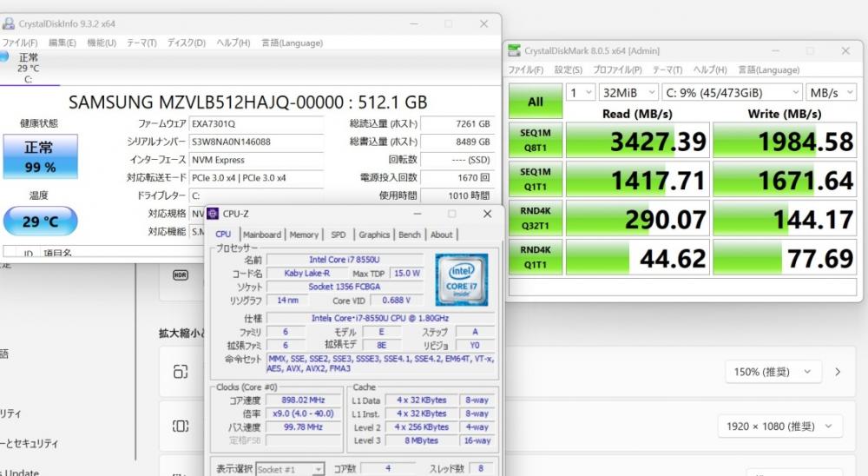Open ディスク(D) menu in CrystalDiskInfo
The width and height of the screenshot is (868, 476).
point(187,43)
